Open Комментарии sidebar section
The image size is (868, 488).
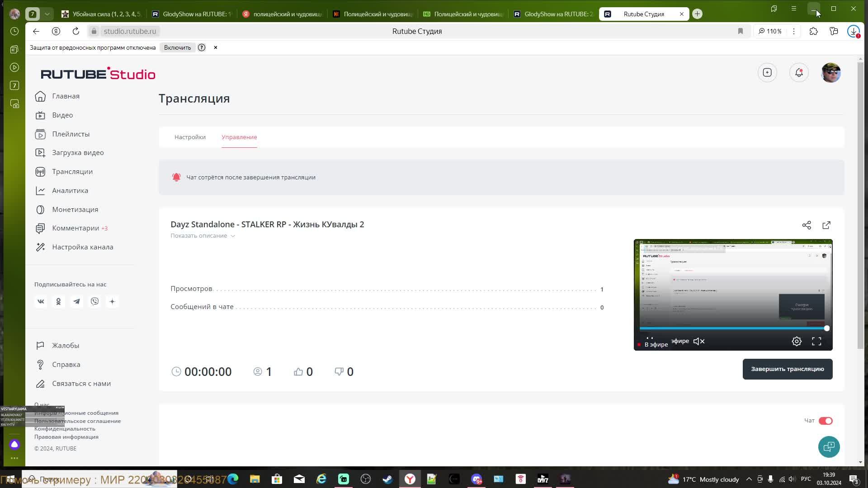[71, 228]
